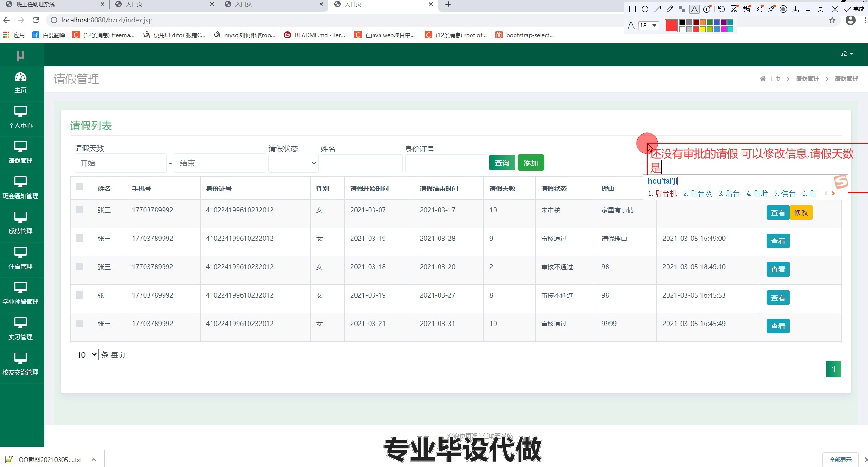The width and height of the screenshot is (868, 467).
Task: Open 成绩管理 in the sidebar
Action: point(21,223)
